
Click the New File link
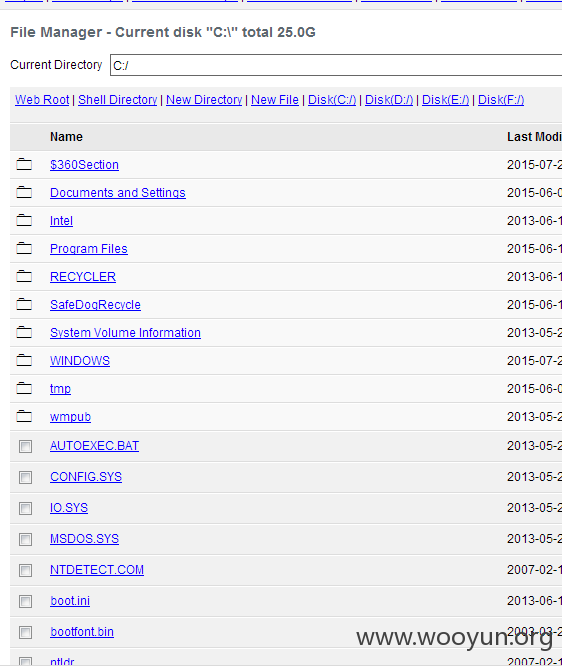275,100
